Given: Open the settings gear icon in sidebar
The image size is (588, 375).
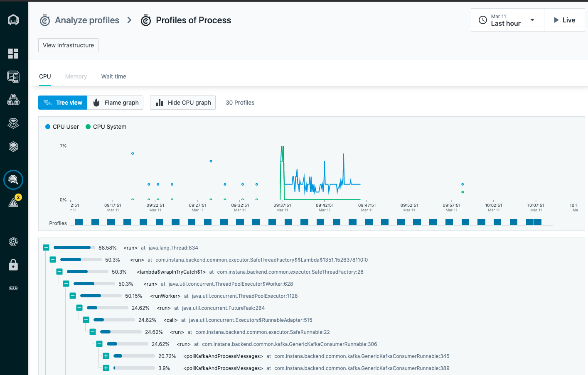Looking at the screenshot, I should click(x=13, y=242).
